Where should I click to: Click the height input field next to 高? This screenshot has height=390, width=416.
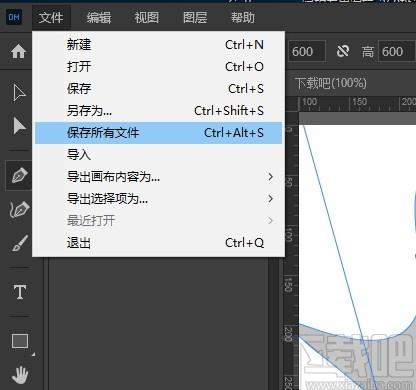[397, 51]
